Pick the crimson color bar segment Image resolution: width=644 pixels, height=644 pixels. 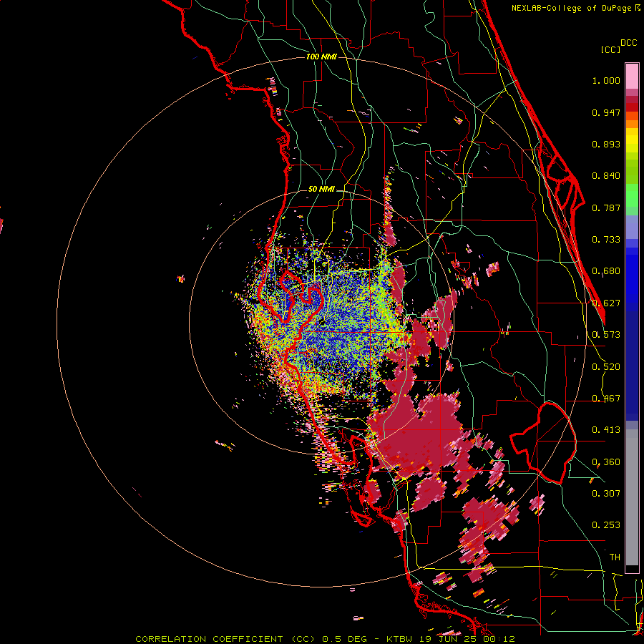632,99
